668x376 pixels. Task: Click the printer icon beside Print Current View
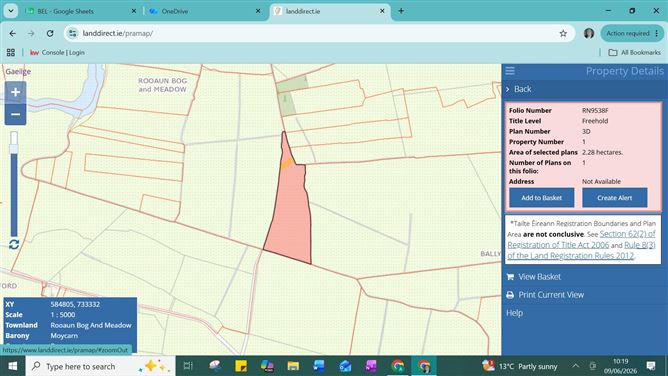click(510, 295)
